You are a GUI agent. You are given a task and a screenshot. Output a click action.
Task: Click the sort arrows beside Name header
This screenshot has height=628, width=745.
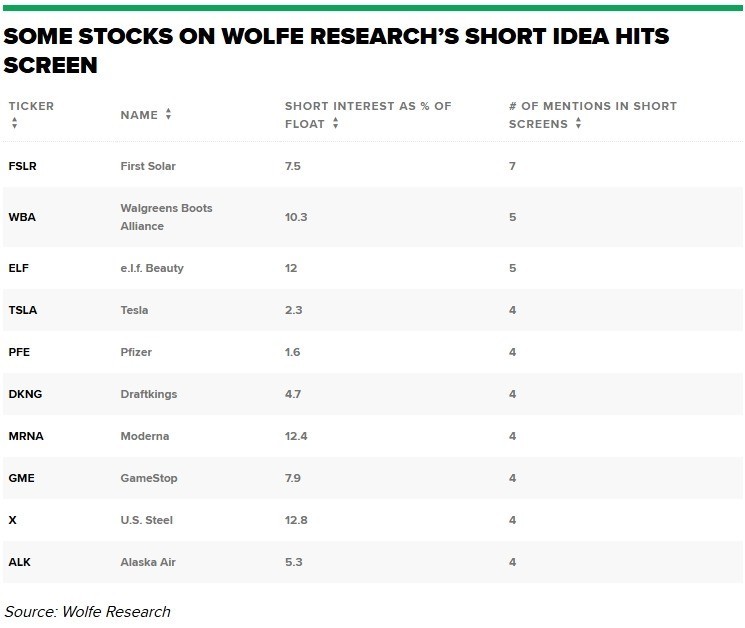[x=169, y=115]
